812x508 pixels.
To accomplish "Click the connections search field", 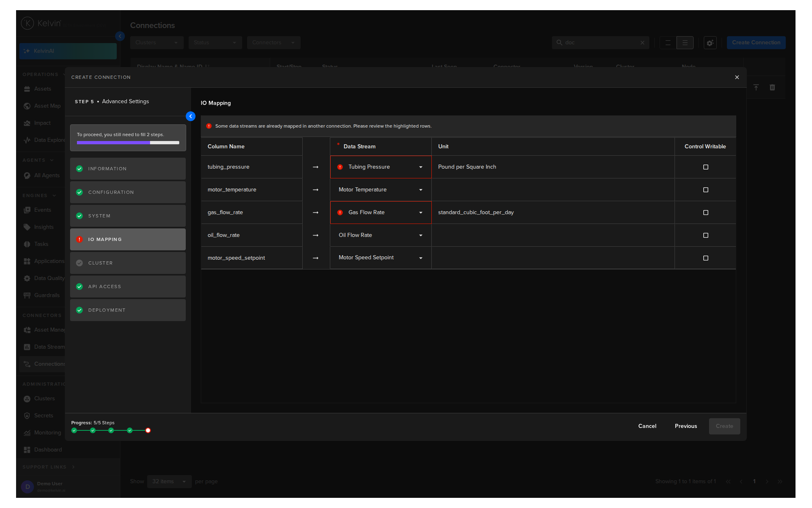I will (x=600, y=43).
